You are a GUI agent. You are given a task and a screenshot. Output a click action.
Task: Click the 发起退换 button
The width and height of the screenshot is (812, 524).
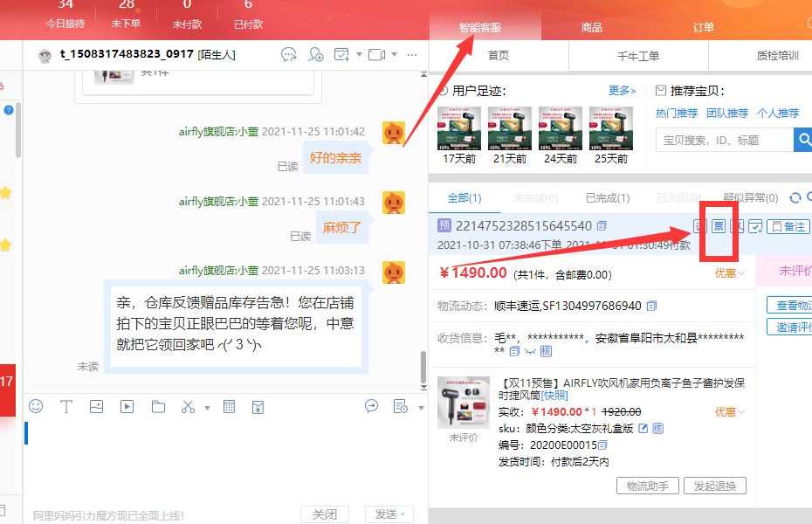click(714, 486)
